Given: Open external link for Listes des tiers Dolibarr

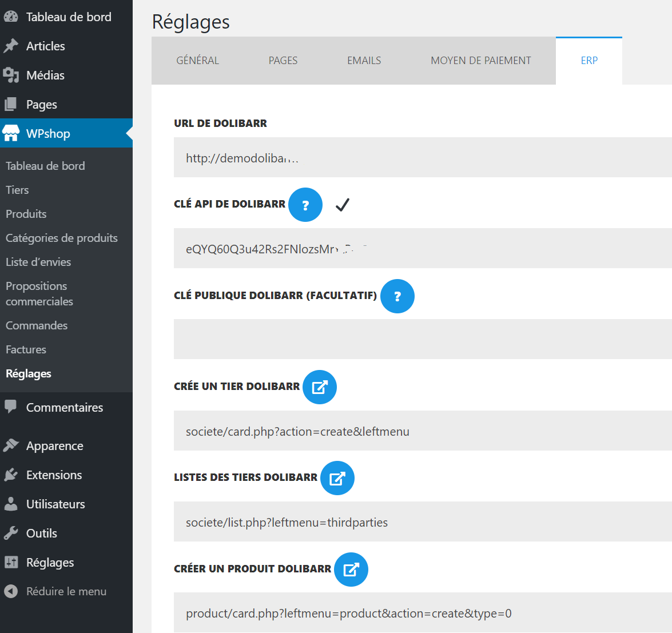Looking at the screenshot, I should tap(337, 478).
